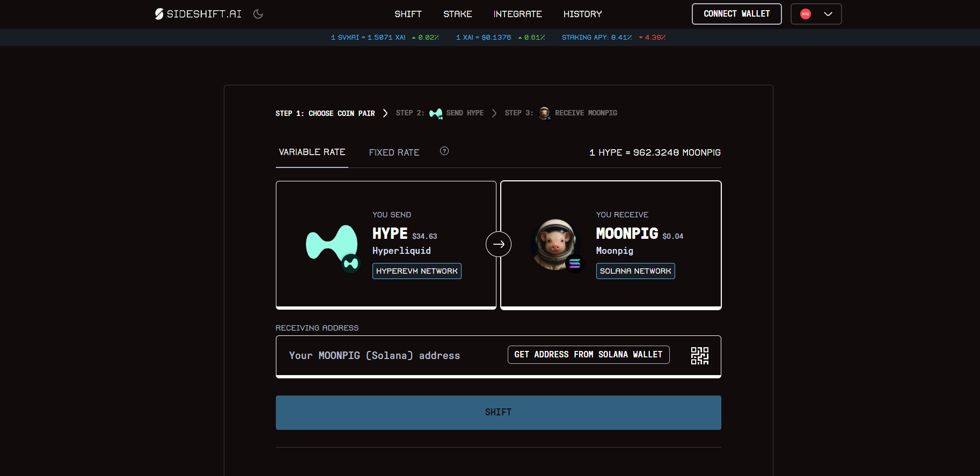This screenshot has width=980, height=476.
Task: Click the HYPE price '$34.63'
Action: [425, 236]
